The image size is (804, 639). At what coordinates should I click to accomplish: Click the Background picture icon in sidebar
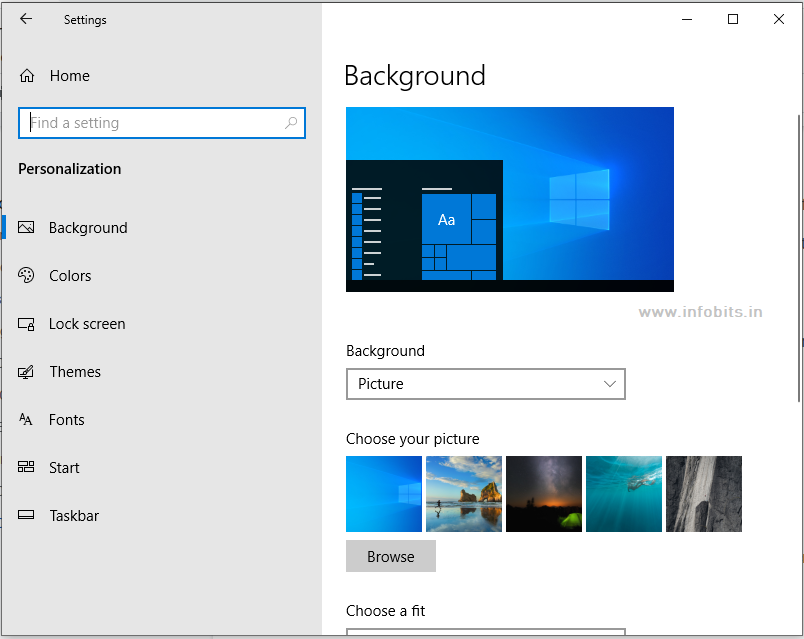click(27, 228)
